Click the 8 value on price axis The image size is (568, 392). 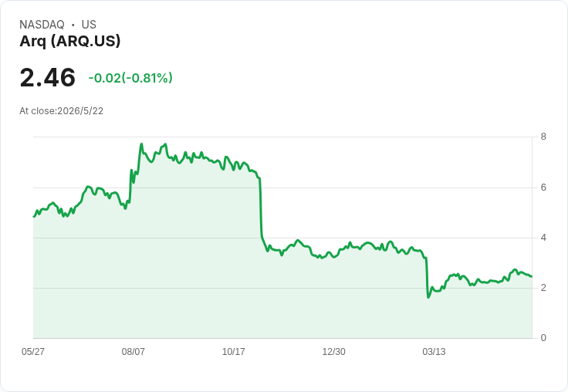pyautogui.click(x=543, y=137)
